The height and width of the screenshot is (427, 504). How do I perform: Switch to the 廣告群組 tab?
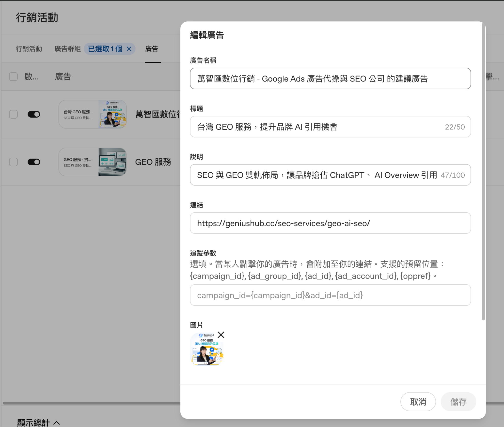click(68, 49)
